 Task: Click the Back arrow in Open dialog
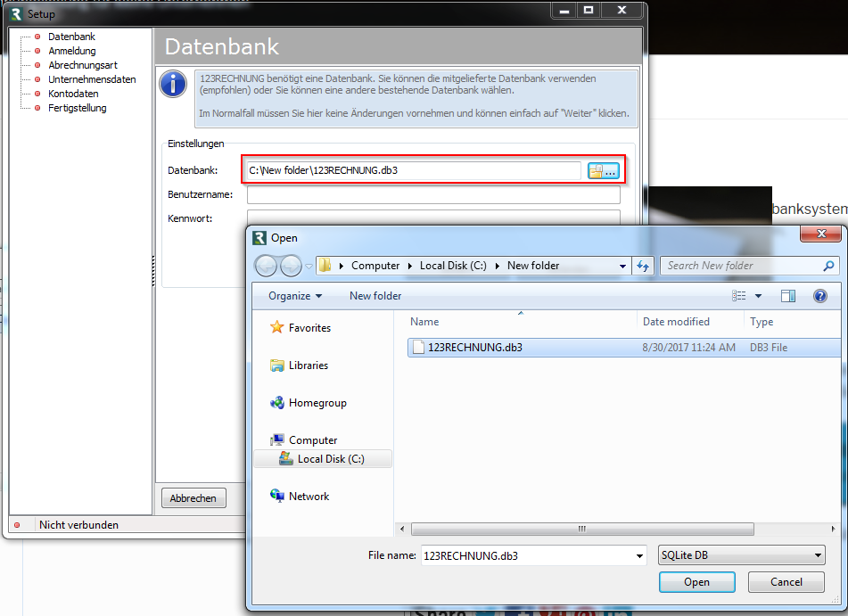(266, 266)
